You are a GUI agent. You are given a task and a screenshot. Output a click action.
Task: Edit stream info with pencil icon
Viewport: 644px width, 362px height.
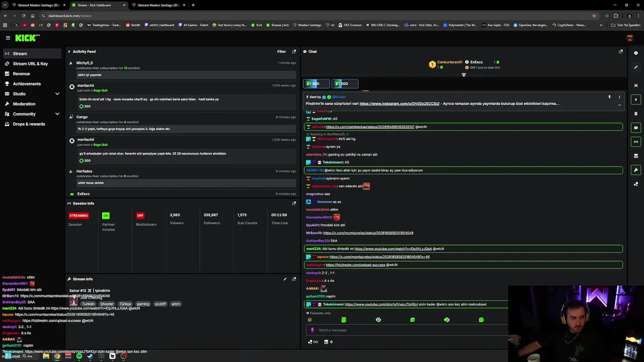tap(285, 279)
